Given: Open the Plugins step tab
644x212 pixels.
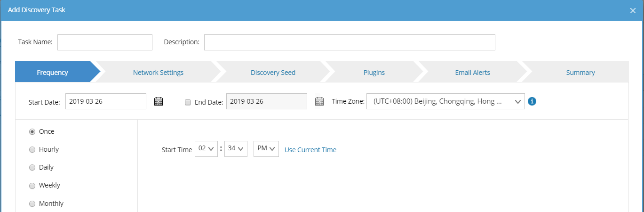Looking at the screenshot, I should coord(374,73).
